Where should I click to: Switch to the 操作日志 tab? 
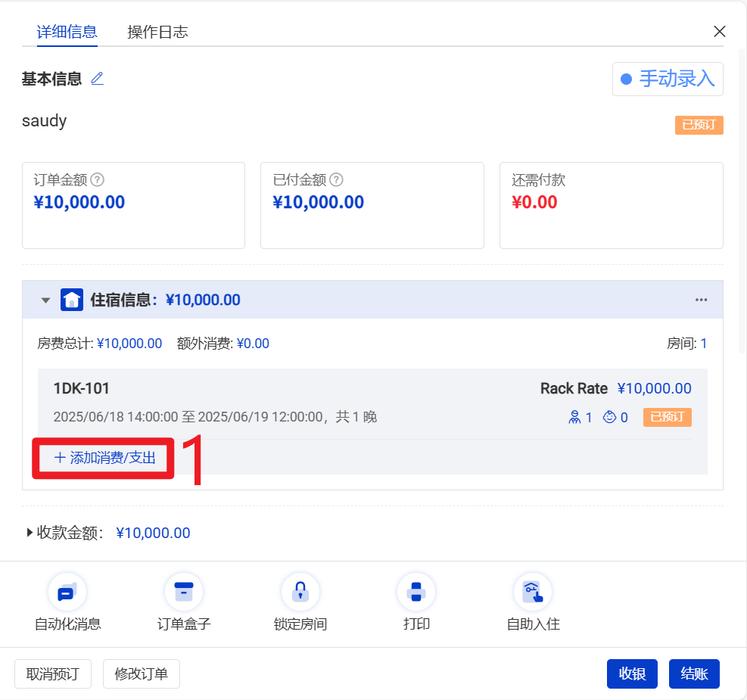[x=157, y=32]
